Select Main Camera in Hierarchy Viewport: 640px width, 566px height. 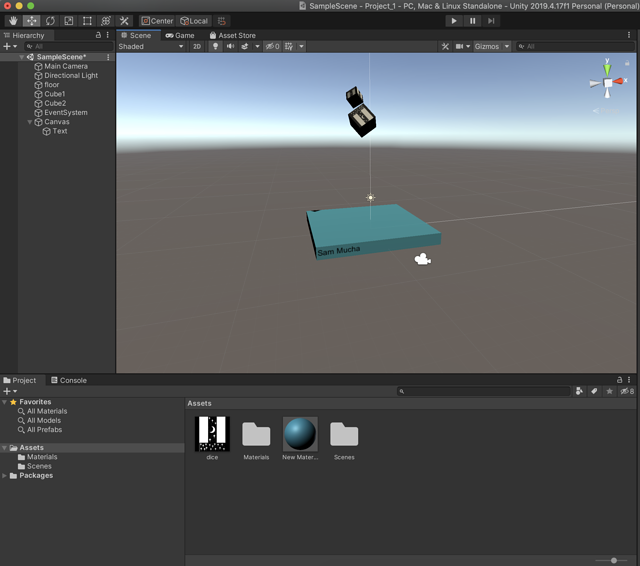click(66, 66)
